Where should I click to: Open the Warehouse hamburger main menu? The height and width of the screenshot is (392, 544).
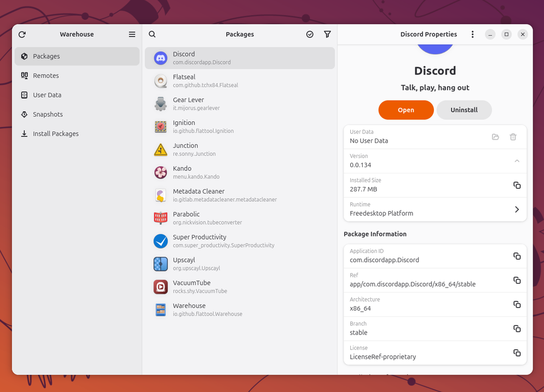(x=132, y=34)
